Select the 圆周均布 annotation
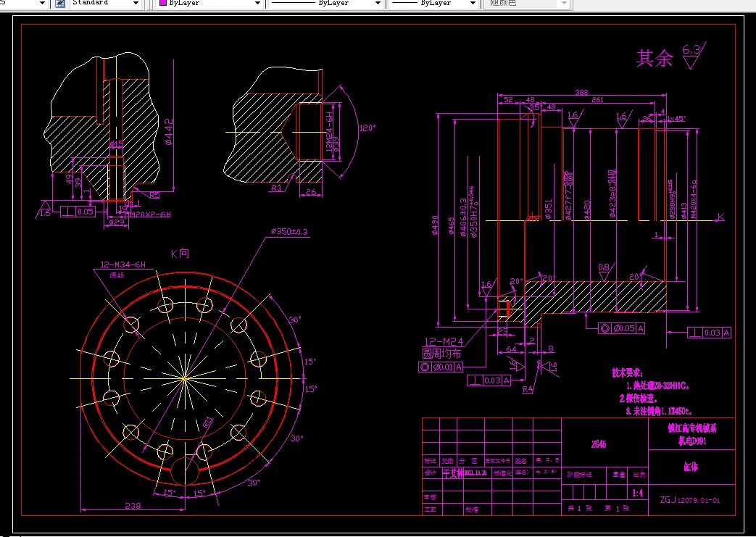Image resolution: width=756 pixels, height=537 pixels. tap(441, 354)
